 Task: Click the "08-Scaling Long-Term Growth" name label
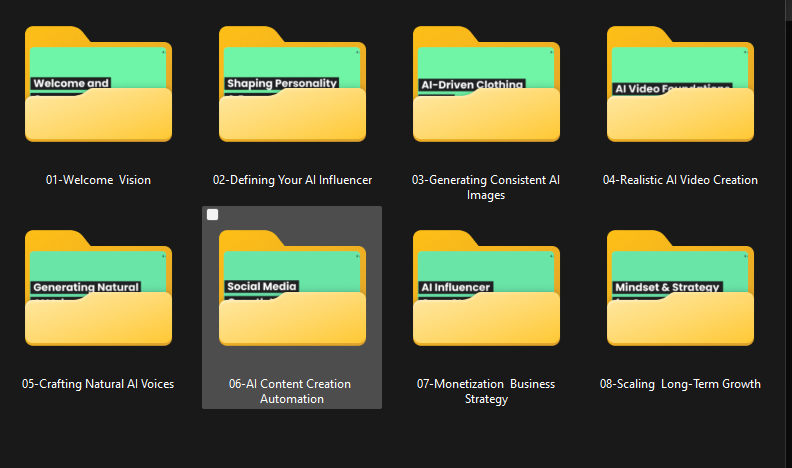pyautogui.click(x=680, y=384)
